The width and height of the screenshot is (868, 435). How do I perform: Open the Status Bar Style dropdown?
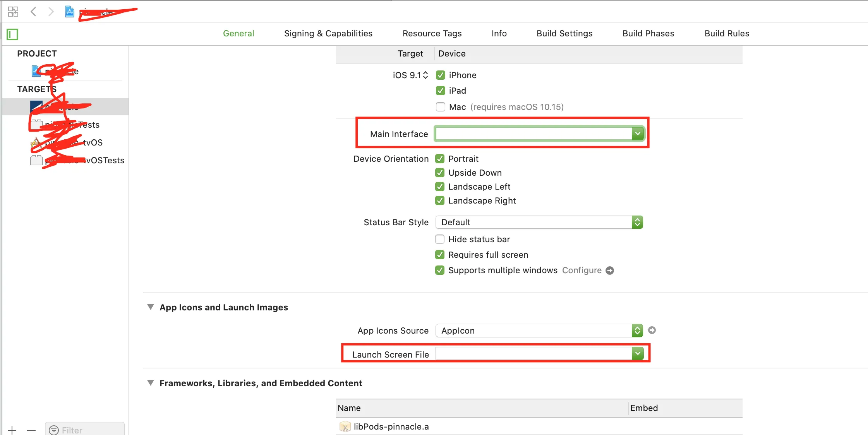click(x=637, y=222)
